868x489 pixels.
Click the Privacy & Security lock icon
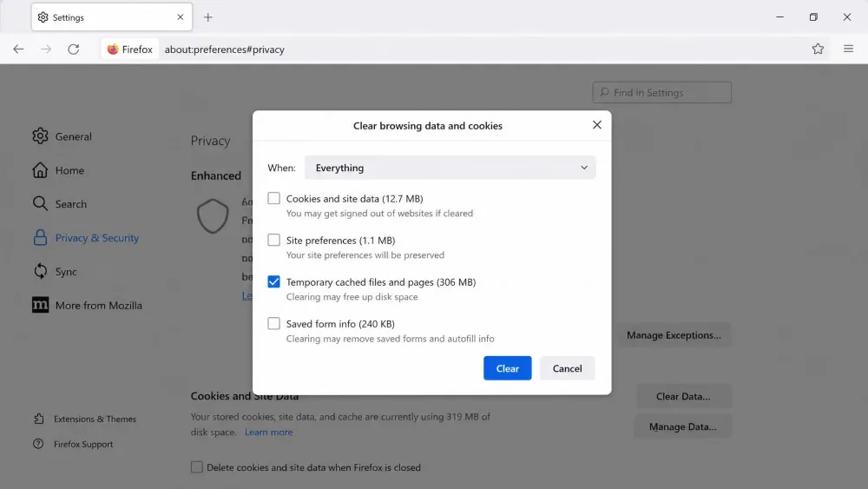[x=40, y=238]
